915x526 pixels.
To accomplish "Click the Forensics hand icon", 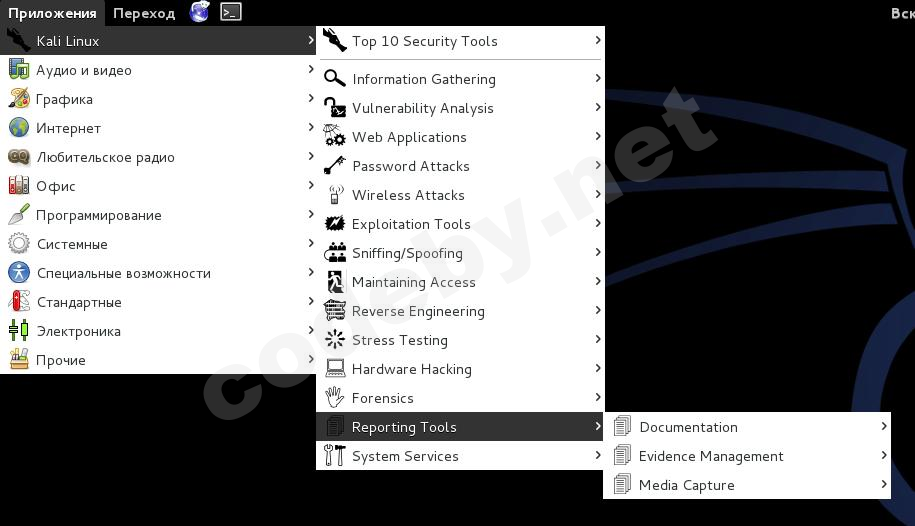I will coord(335,398).
